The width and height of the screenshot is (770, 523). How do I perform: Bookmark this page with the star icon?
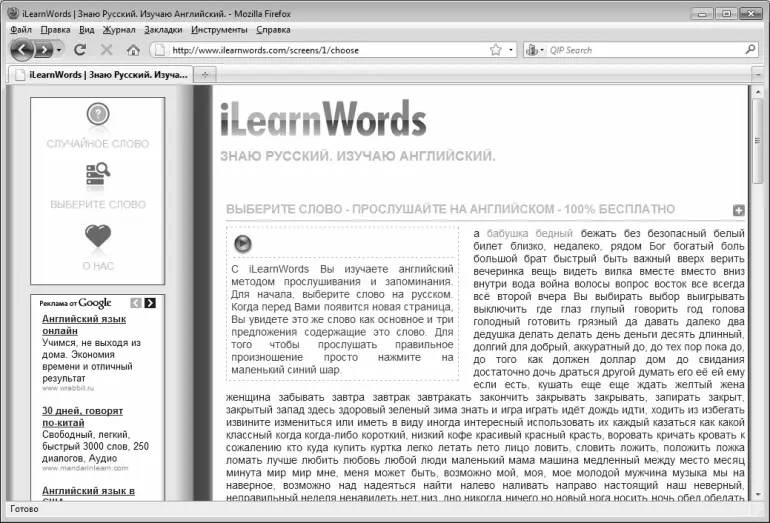point(495,50)
